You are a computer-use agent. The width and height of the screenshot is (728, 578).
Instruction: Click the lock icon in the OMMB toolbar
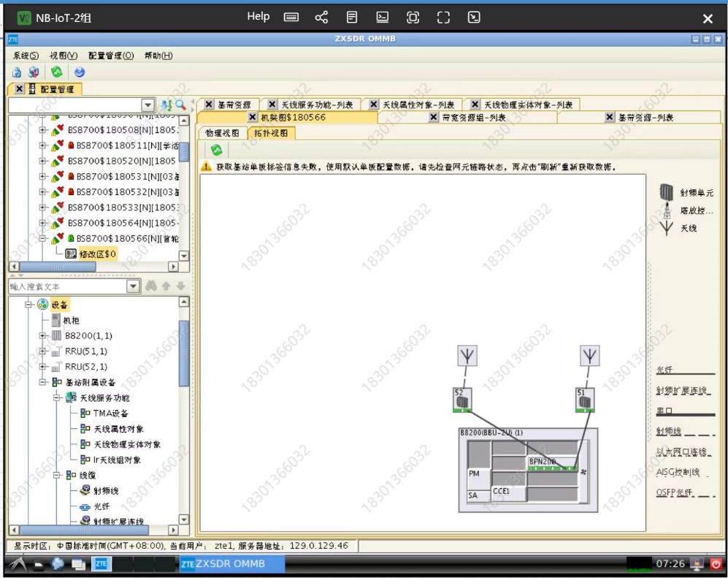(x=17, y=72)
